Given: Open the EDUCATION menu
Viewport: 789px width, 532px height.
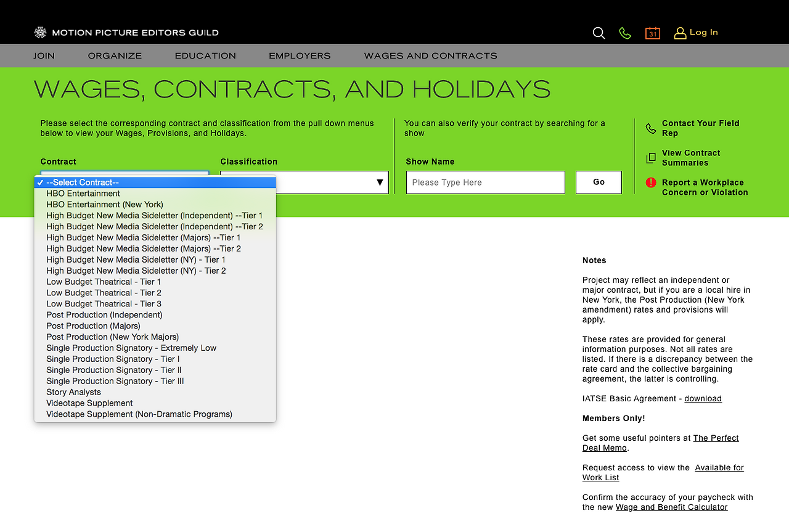Looking at the screenshot, I should point(206,56).
